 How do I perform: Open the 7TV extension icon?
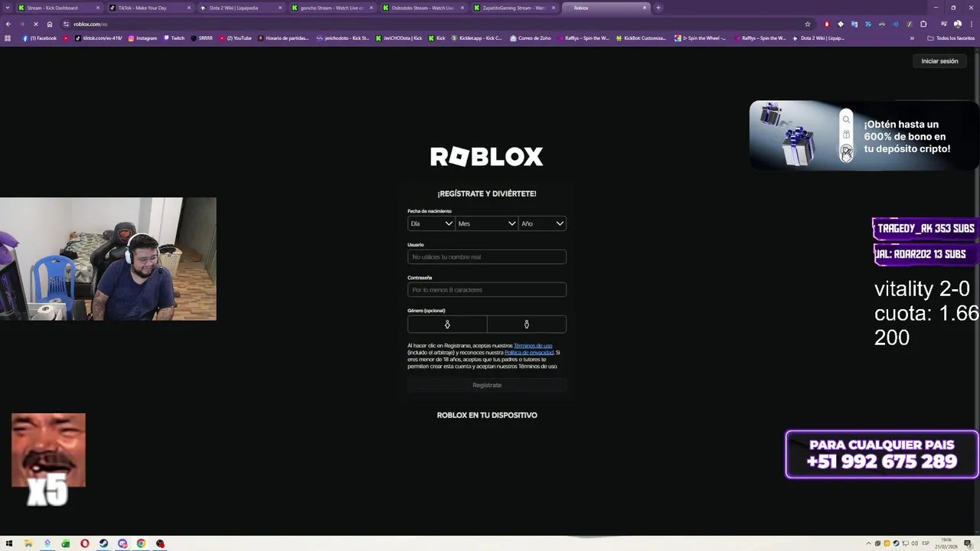tap(868, 24)
